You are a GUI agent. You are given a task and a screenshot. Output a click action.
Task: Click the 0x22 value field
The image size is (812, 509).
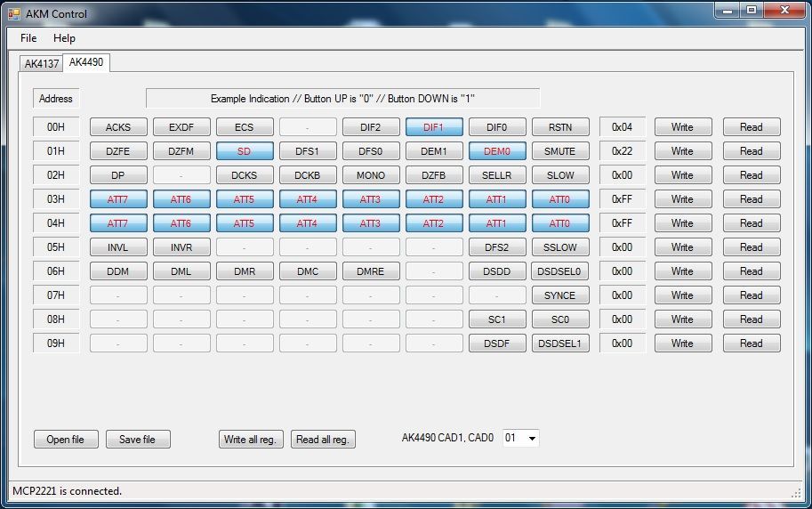pyautogui.click(x=623, y=151)
